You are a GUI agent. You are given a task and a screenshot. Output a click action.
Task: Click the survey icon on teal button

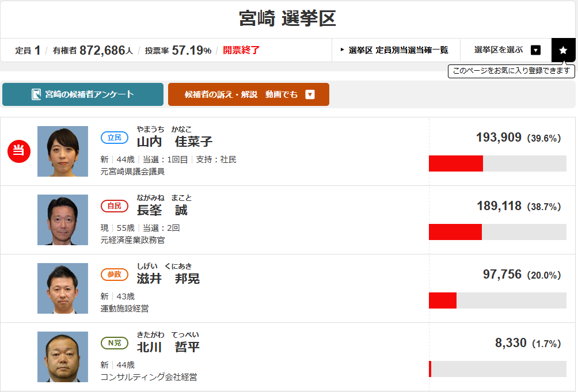point(36,94)
